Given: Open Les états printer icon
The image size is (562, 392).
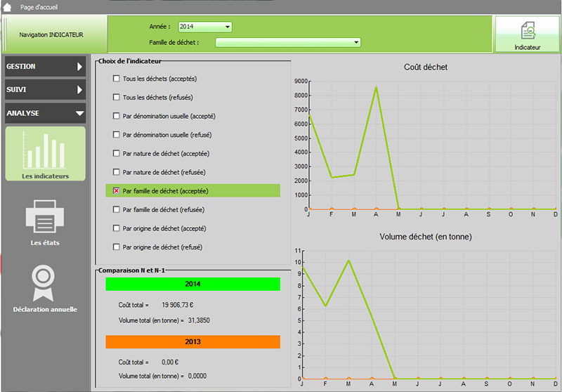Looking at the screenshot, I should click(45, 216).
